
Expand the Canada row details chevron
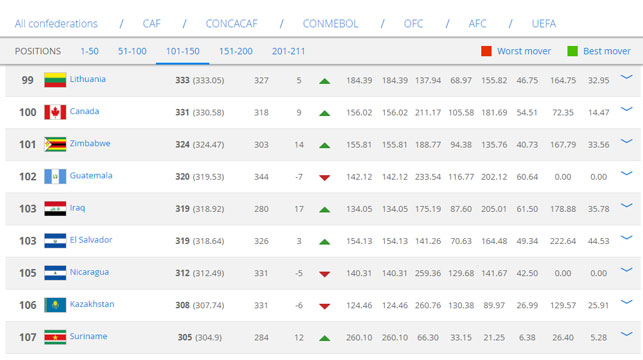pyautogui.click(x=626, y=109)
